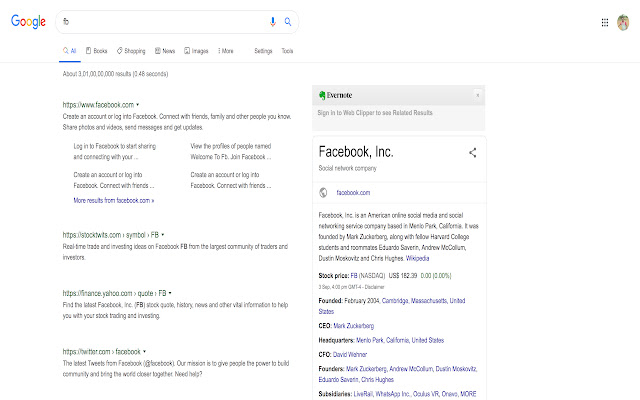Click the blue search magnifier icon
This screenshot has height=400, width=640.
click(288, 22)
